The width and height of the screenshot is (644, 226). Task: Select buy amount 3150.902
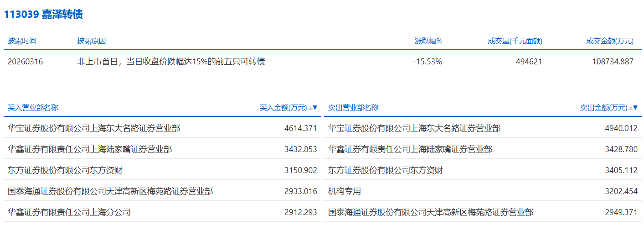[300, 170]
